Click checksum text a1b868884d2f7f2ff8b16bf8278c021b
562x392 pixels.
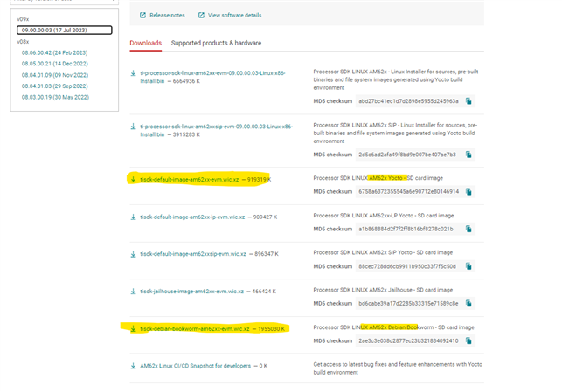406,229
